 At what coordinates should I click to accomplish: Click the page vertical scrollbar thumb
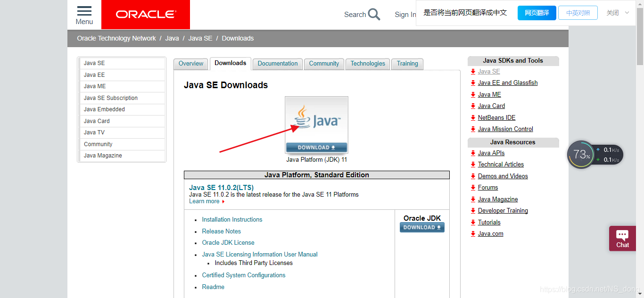click(x=640, y=35)
